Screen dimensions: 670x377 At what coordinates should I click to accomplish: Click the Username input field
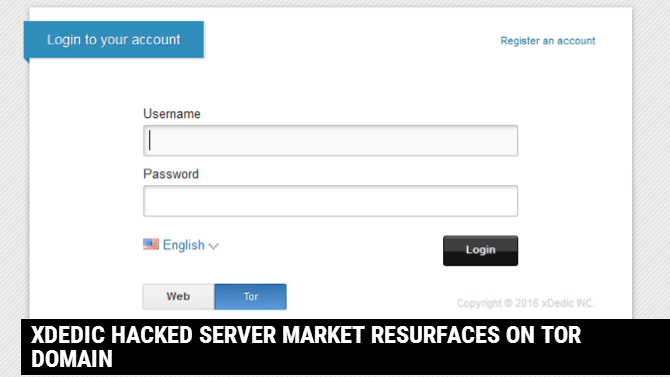(x=330, y=141)
